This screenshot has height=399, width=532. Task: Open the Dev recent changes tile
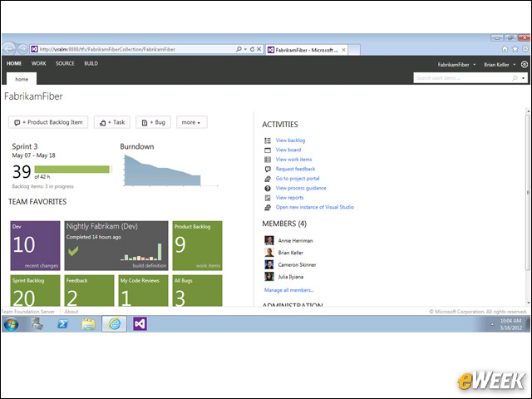point(35,246)
